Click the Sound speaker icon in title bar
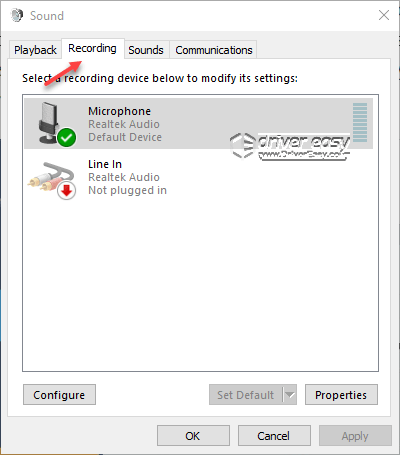The width and height of the screenshot is (400, 455). pos(17,15)
